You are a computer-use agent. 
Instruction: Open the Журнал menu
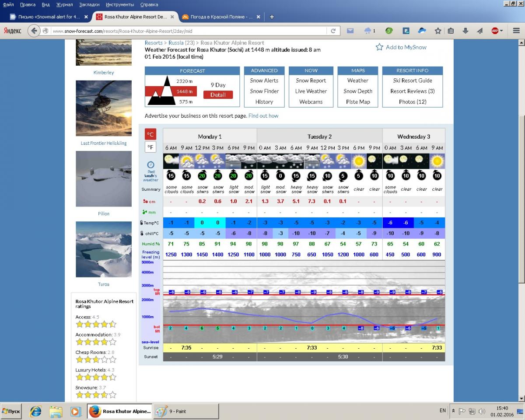coord(65,4)
